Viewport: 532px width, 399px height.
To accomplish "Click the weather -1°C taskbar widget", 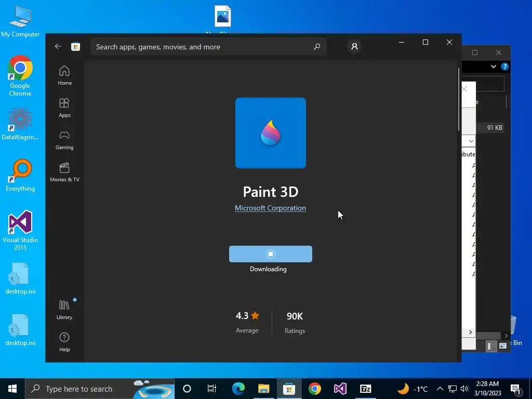I will tap(413, 389).
